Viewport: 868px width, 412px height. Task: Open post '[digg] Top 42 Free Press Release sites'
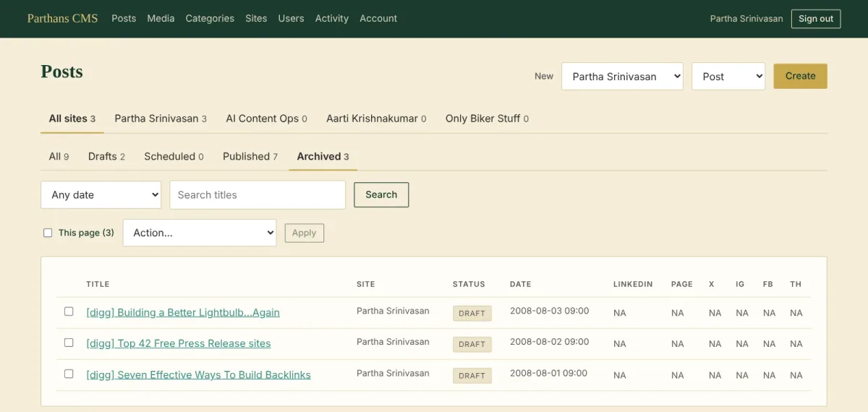[x=179, y=343]
